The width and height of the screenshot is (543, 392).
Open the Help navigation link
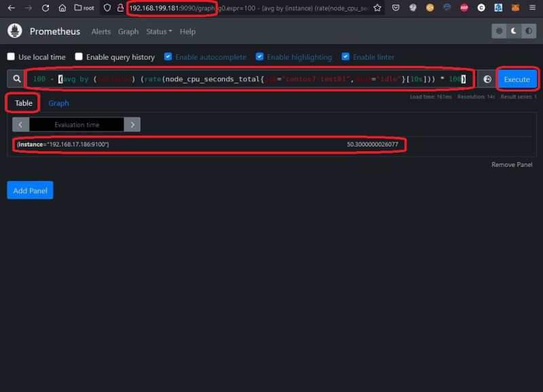[187, 31]
